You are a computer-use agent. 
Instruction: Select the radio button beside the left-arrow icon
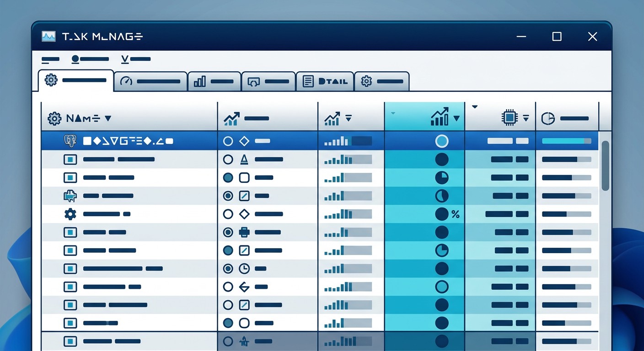[228, 287]
